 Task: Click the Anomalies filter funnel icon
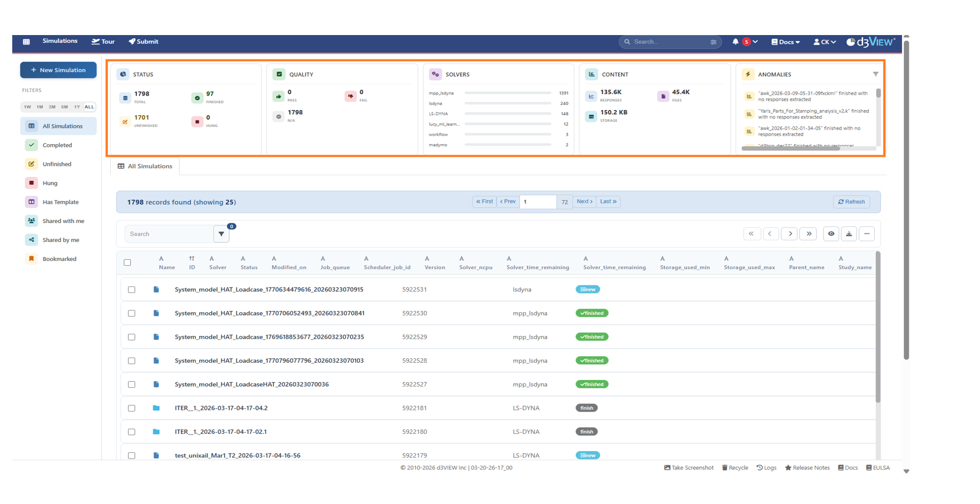(875, 74)
